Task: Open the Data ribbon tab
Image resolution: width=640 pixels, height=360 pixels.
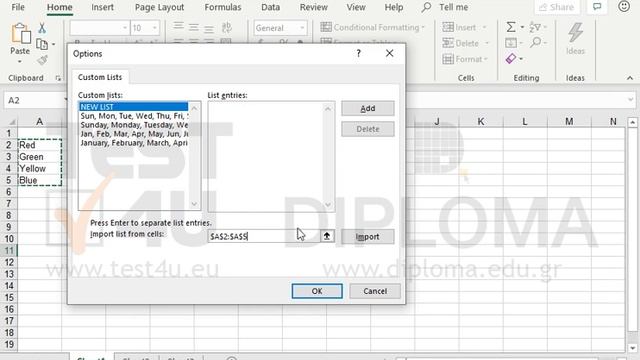Action: [270, 7]
